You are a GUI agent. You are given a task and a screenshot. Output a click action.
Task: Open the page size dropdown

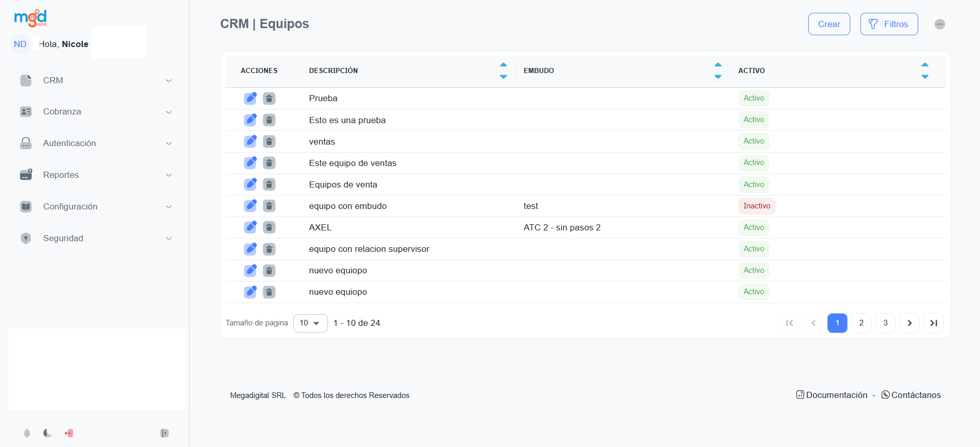310,323
